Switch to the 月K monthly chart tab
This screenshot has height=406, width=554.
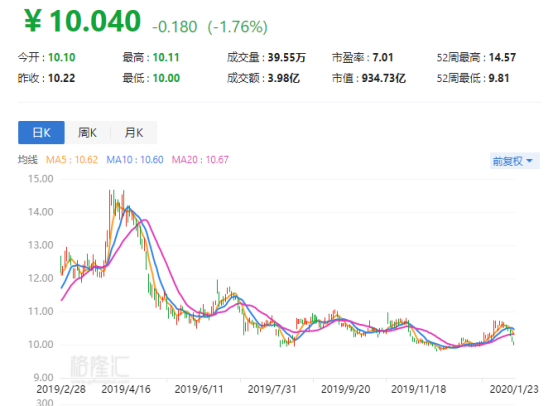(x=134, y=133)
